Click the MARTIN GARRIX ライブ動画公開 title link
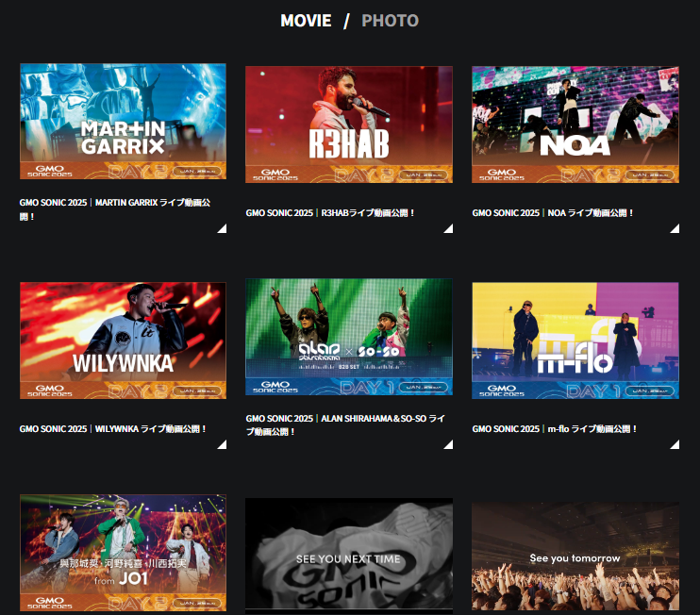Screen dimensions: 700x615 (x=115, y=209)
